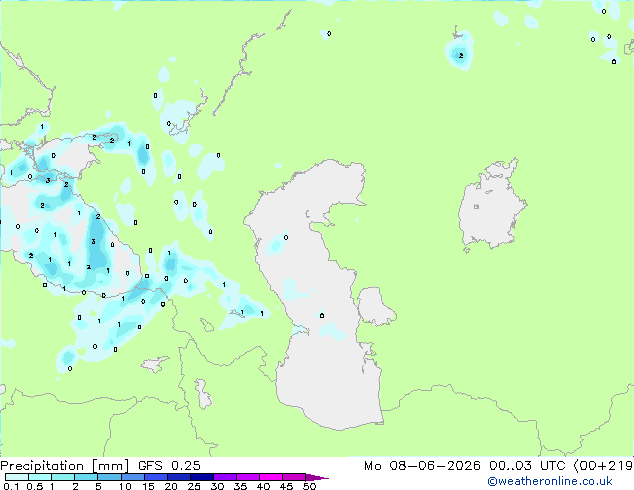This screenshot has width=634, height=490.
Task: Click the 'GFS 0.25' model label
Action: (x=169, y=466)
